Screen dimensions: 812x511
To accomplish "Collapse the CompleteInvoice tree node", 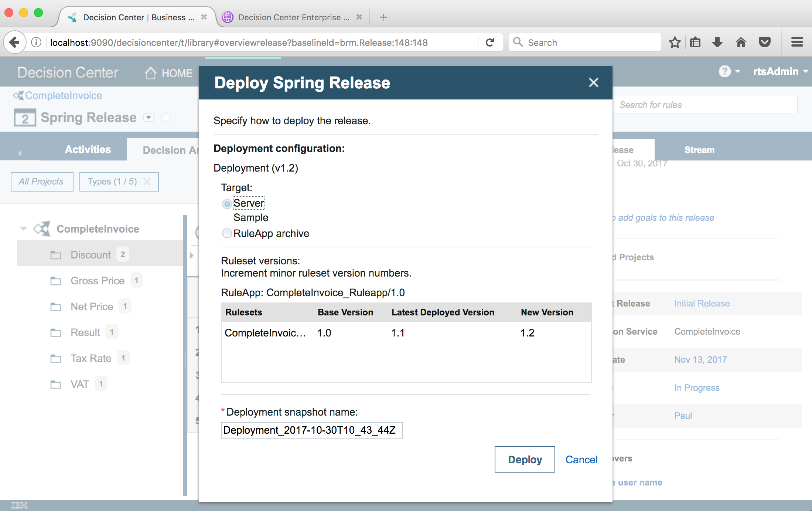I will click(23, 229).
